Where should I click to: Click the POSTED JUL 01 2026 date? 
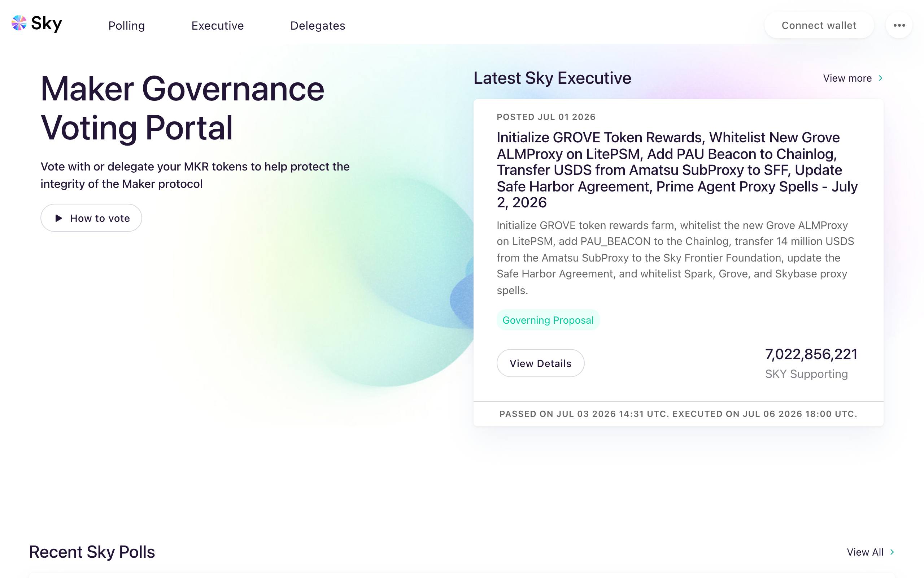click(x=546, y=117)
